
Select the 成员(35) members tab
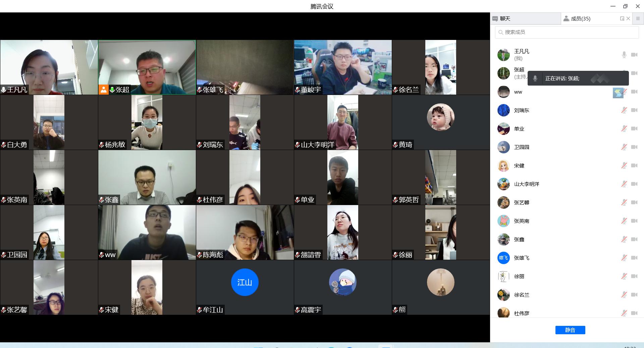580,19
